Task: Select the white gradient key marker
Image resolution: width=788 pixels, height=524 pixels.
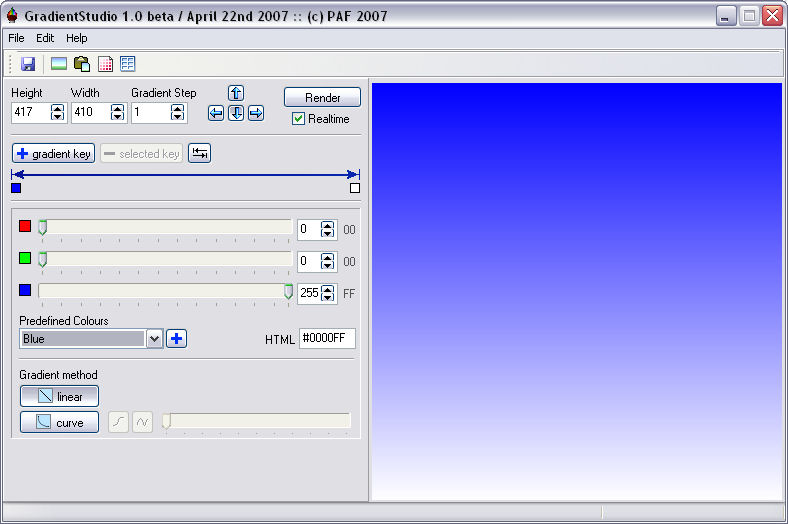Action: tap(355, 188)
